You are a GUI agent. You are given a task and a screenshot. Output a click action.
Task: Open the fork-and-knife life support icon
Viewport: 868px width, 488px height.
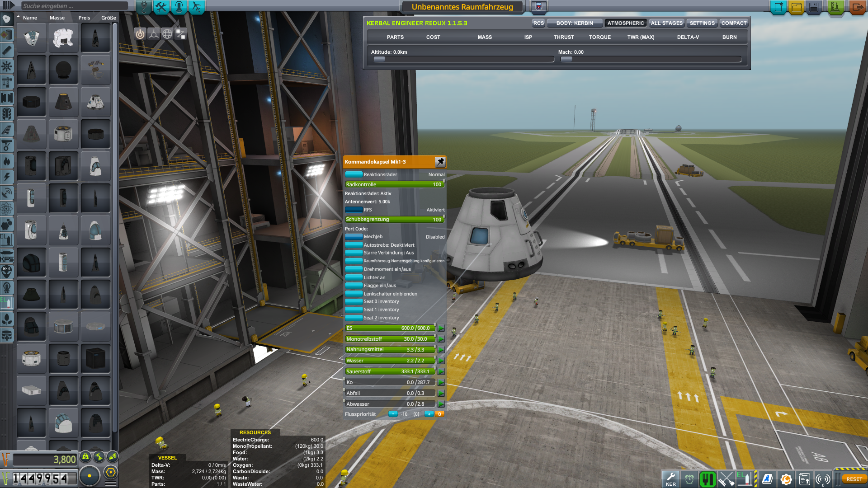(x=708, y=479)
